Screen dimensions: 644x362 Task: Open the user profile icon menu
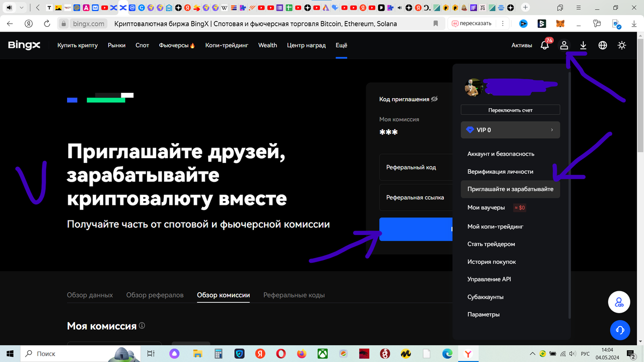(564, 46)
